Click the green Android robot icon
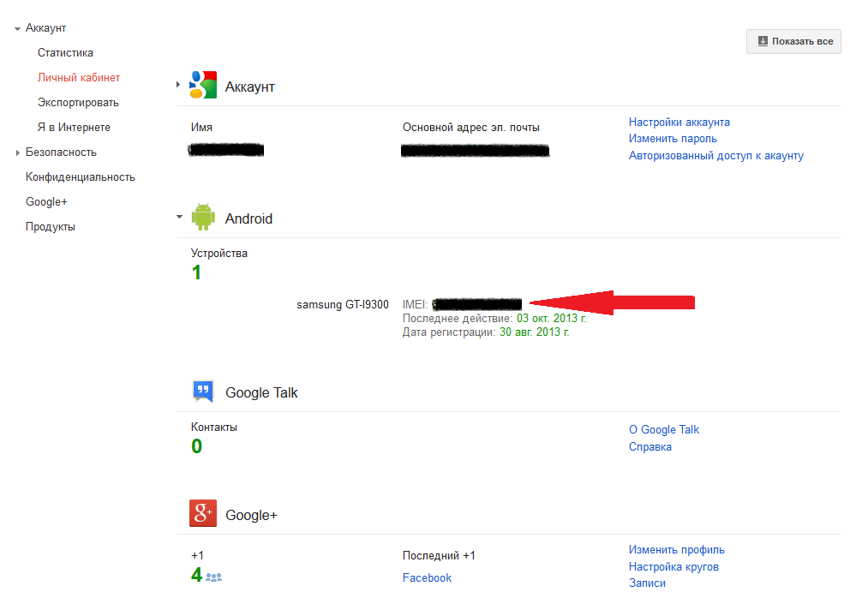Screen dimensions: 856x616 [x=203, y=217]
